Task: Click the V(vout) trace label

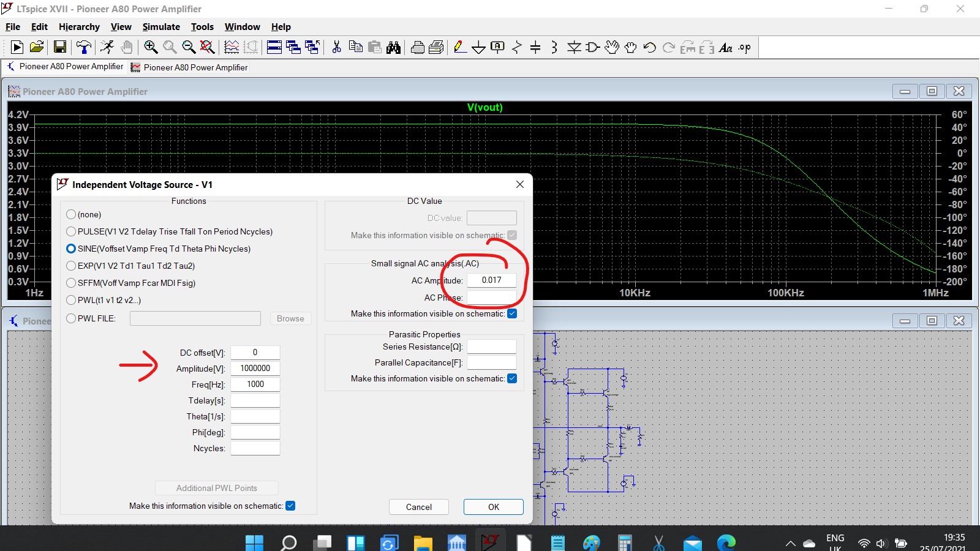Action: tap(484, 107)
